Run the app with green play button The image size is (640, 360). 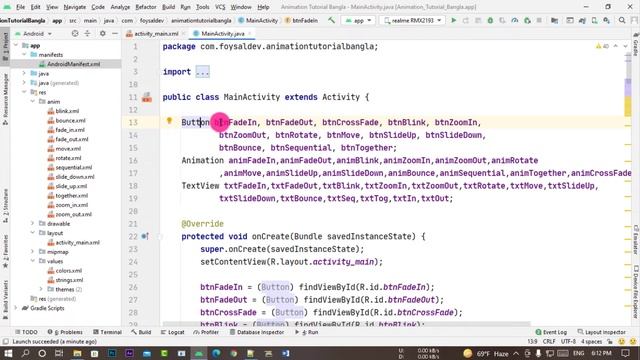453,20
